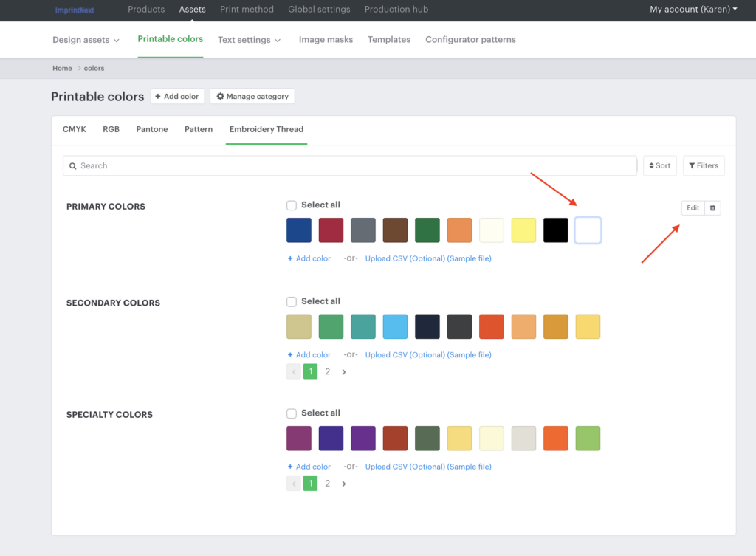
Task: Switch to the Pantone tab
Action: click(x=151, y=129)
